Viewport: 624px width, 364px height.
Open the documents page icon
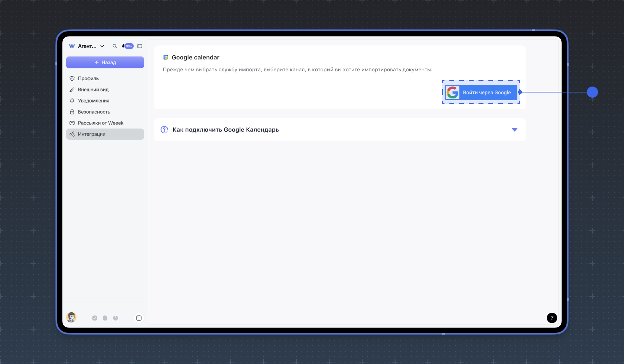point(105,318)
